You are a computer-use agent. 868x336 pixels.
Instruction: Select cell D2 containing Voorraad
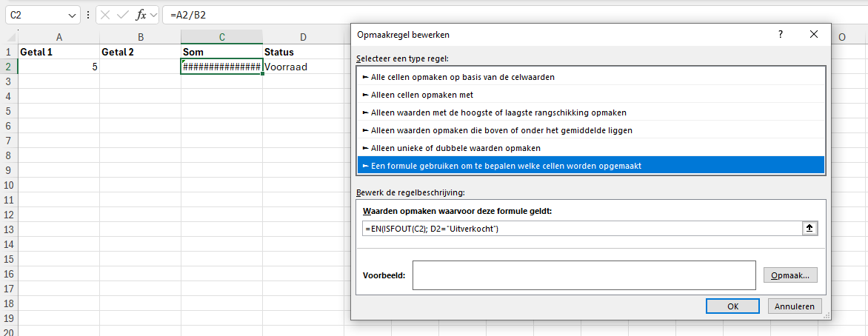coord(303,67)
